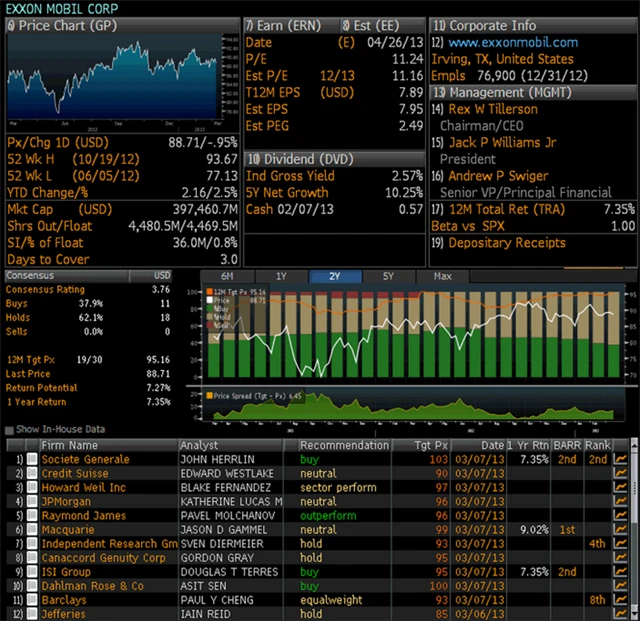Click the chart icon in Barclays row
The height and width of the screenshot is (621, 640).
pos(621,600)
